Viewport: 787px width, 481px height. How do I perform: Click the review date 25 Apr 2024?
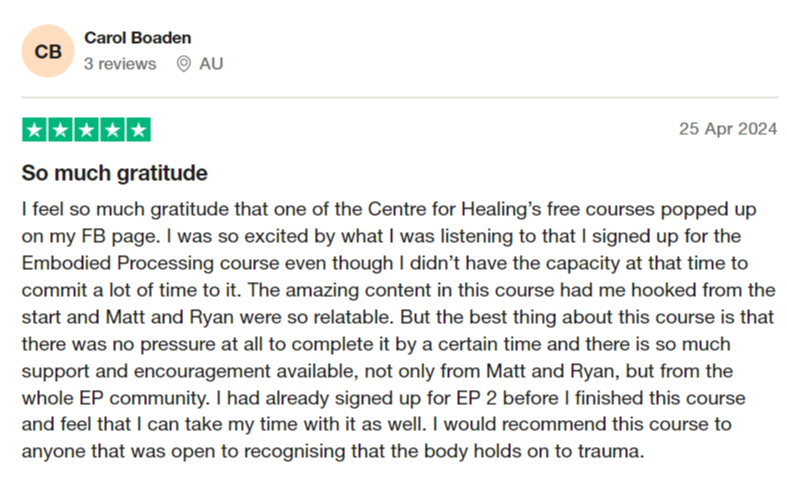[728, 129]
